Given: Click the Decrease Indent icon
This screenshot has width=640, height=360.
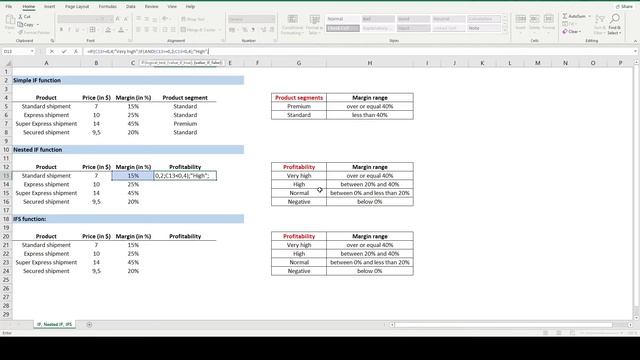Looking at the screenshot, I should 165,30.
